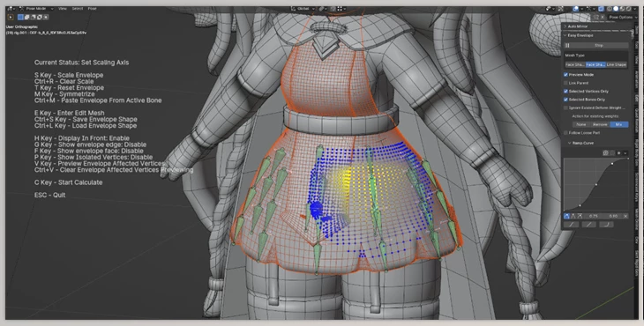Screen dimensions: 644x326
Task: Click the curve zoom in icon
Action: pos(606,153)
